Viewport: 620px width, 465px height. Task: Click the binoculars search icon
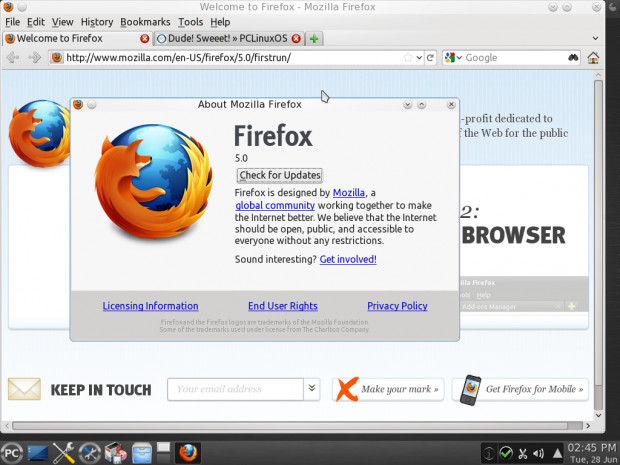pyautogui.click(x=573, y=58)
